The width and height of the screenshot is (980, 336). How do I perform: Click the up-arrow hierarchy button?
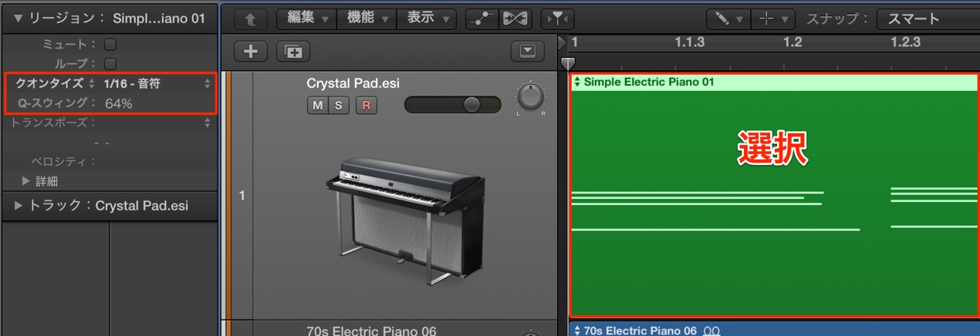point(250,18)
